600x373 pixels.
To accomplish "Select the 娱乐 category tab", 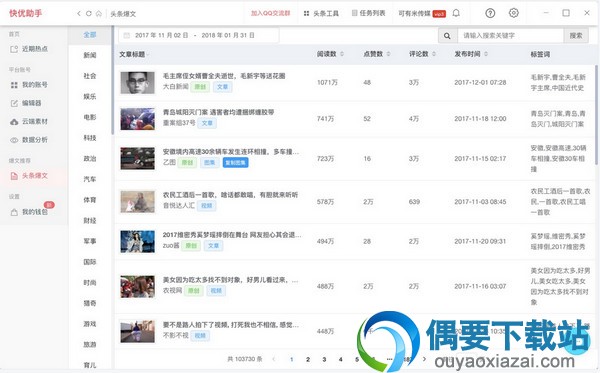I will [90, 97].
